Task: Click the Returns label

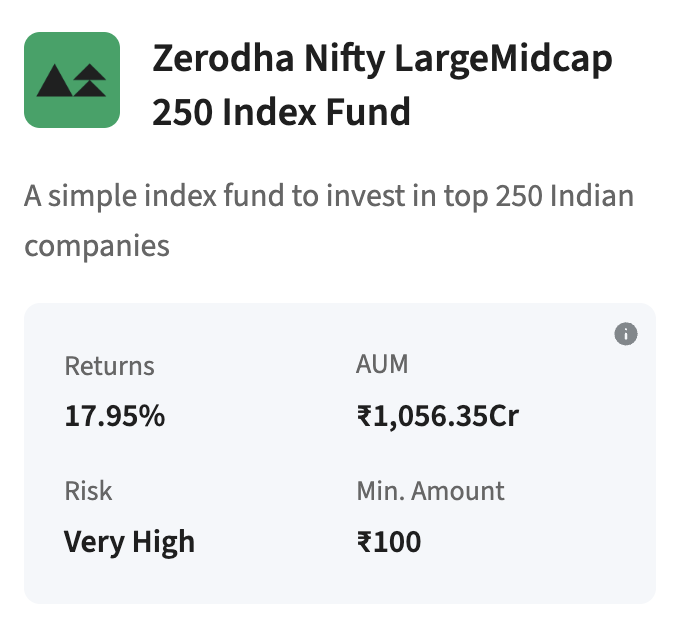Action: [110, 366]
